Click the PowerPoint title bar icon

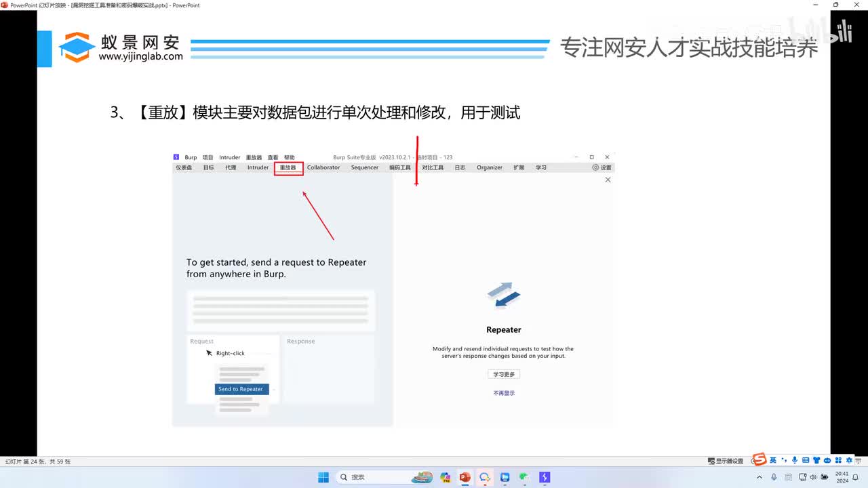coord(5,5)
